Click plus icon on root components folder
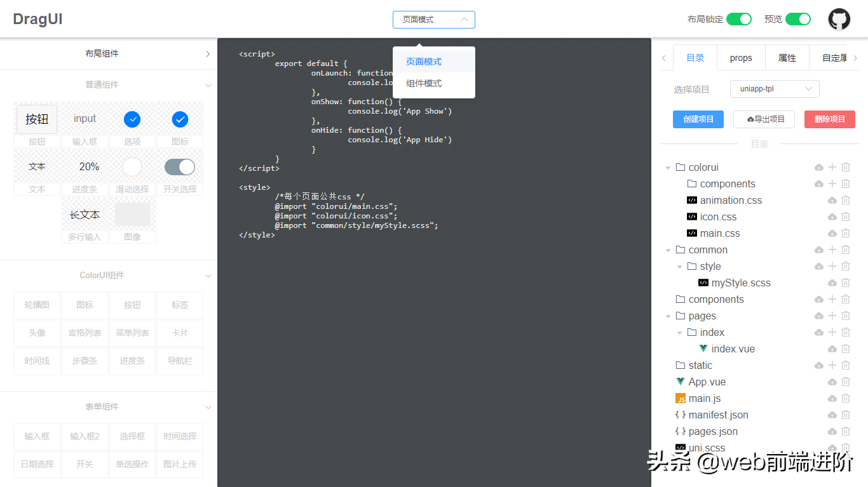 click(832, 299)
